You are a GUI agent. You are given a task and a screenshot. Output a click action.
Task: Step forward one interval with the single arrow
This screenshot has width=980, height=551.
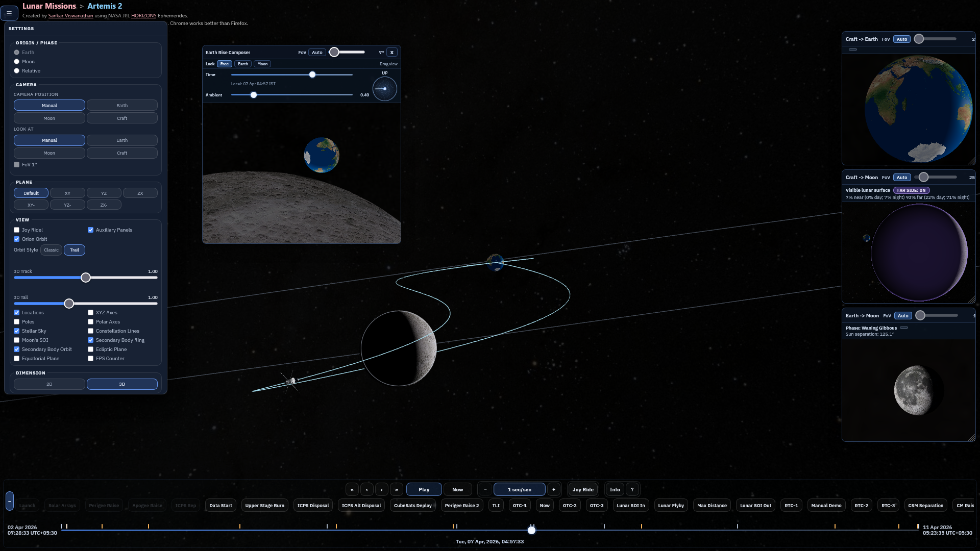click(381, 489)
